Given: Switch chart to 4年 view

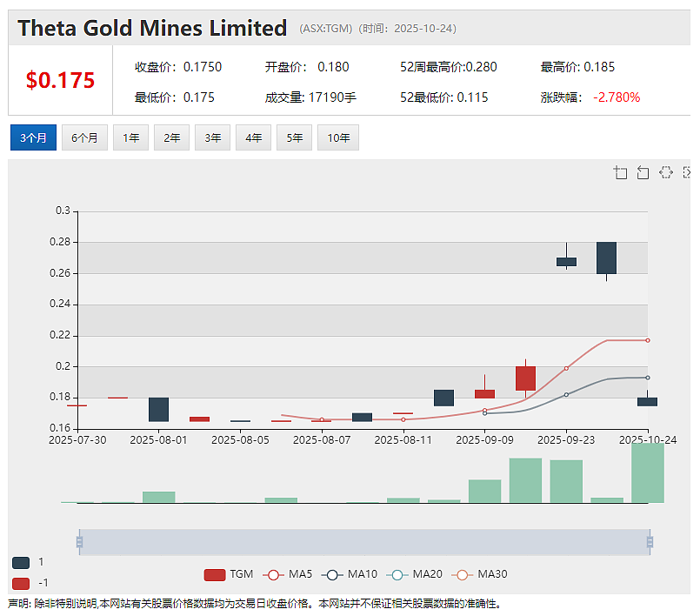Looking at the screenshot, I should (x=253, y=137).
